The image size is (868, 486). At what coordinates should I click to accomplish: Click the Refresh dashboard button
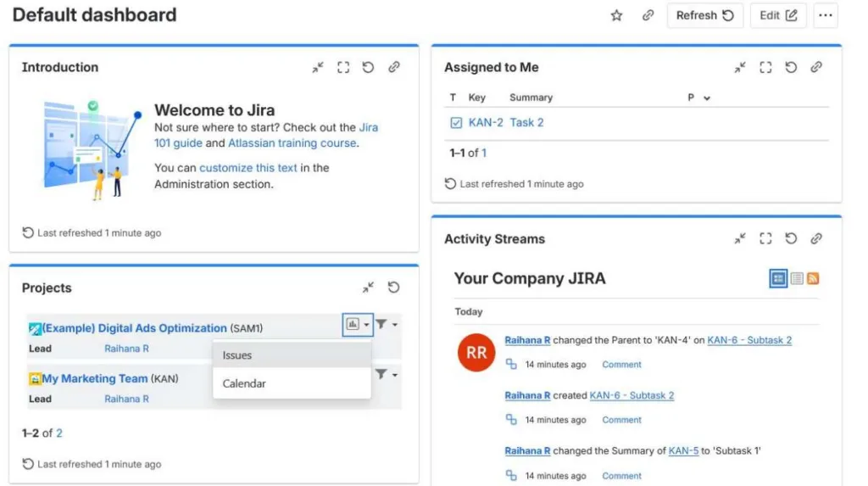pyautogui.click(x=704, y=15)
